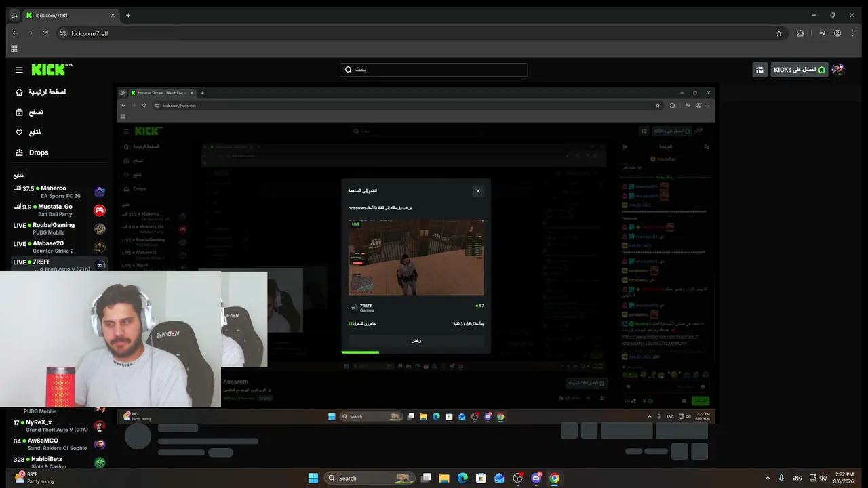Click the get KICKs button

tap(800, 70)
